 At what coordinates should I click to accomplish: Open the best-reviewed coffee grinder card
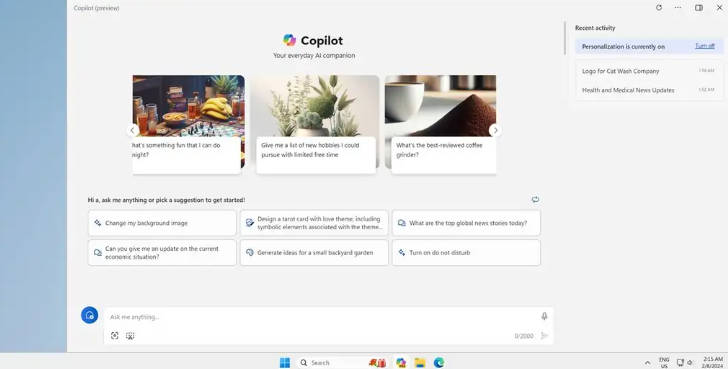(441, 124)
